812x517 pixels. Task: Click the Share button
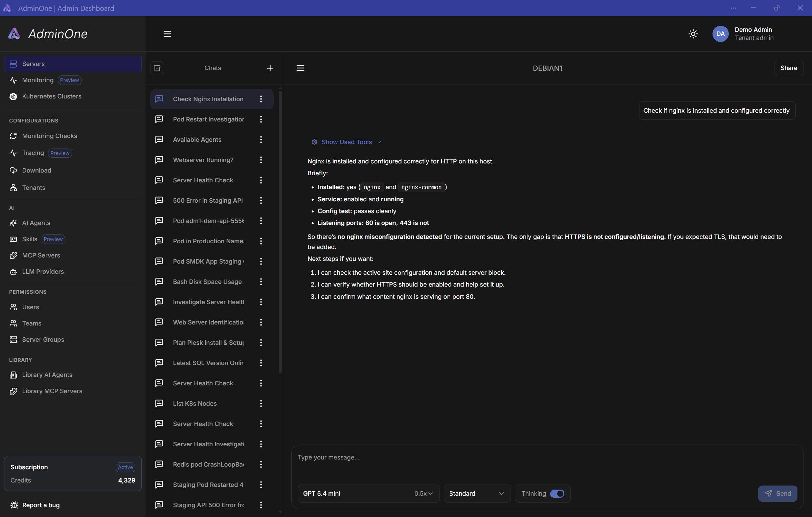(789, 68)
